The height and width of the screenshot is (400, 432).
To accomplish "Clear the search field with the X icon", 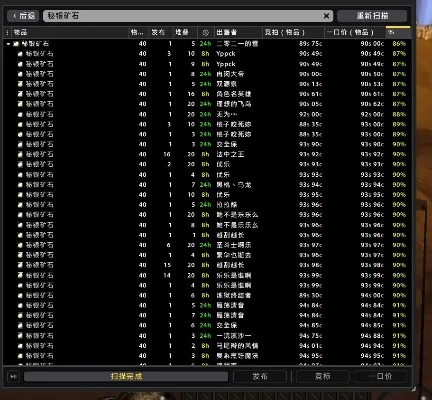I will coord(326,16).
